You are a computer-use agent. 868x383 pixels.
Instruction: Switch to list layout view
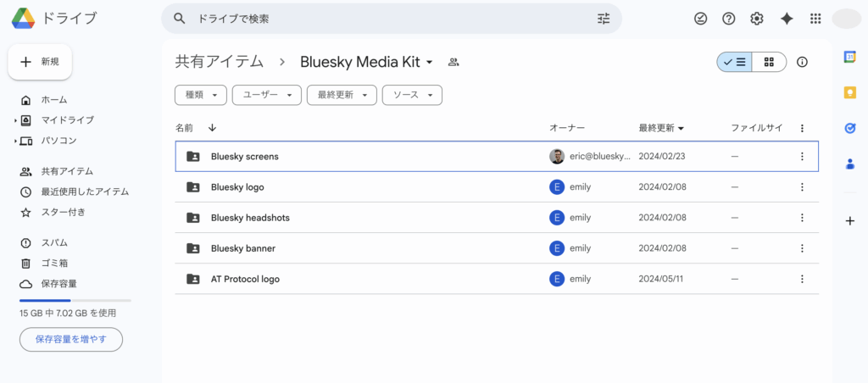tap(735, 62)
